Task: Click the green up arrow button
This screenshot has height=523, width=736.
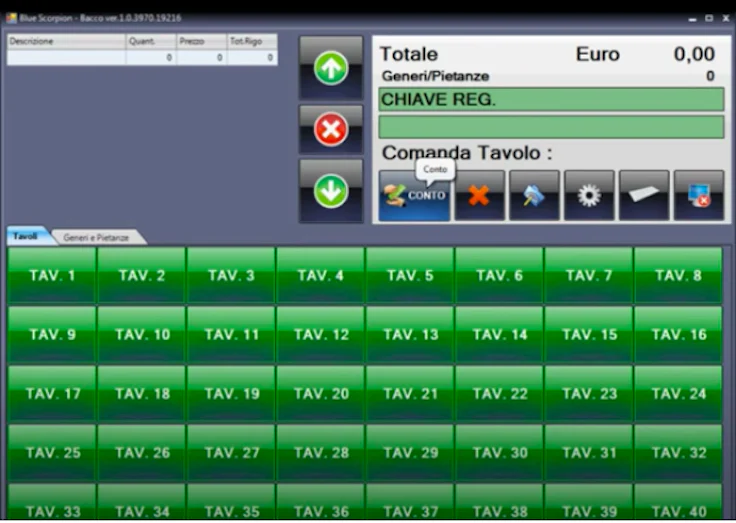Action: [331, 68]
